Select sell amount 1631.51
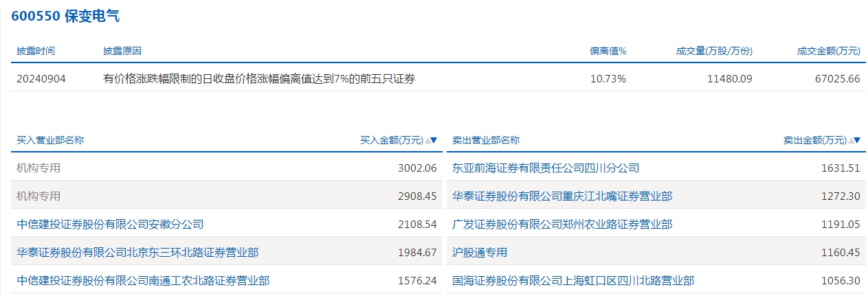The image size is (868, 296). 841,168
